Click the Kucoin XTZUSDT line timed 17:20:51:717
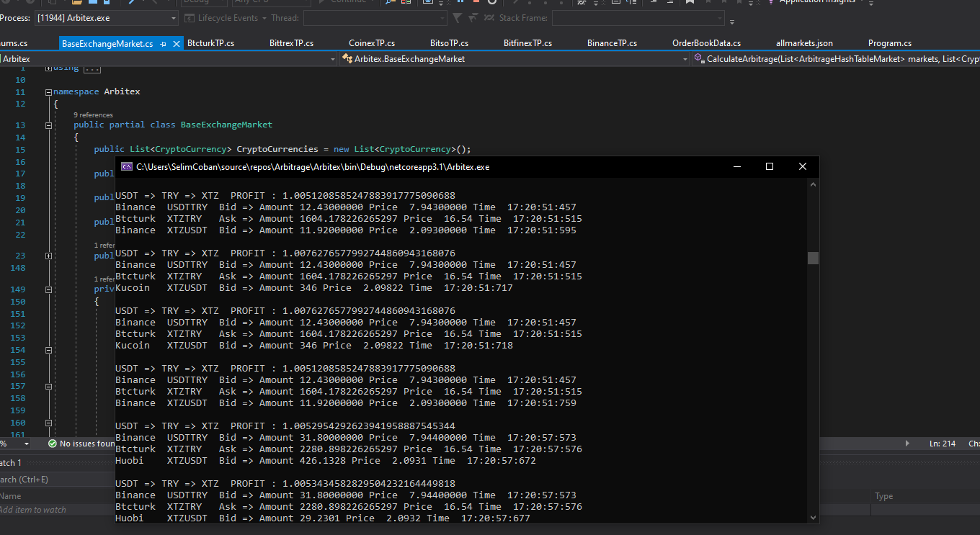980x535 pixels. (x=314, y=288)
